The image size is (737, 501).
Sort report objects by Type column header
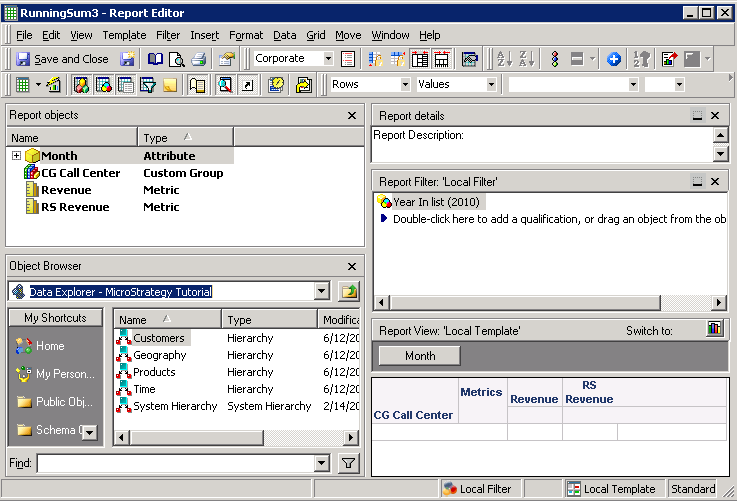[x=185, y=138]
